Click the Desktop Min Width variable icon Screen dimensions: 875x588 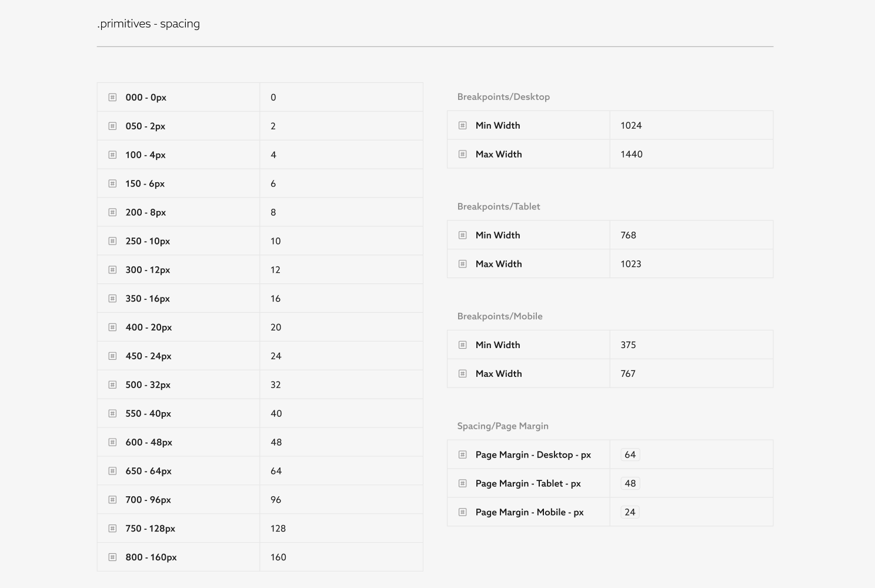(463, 125)
